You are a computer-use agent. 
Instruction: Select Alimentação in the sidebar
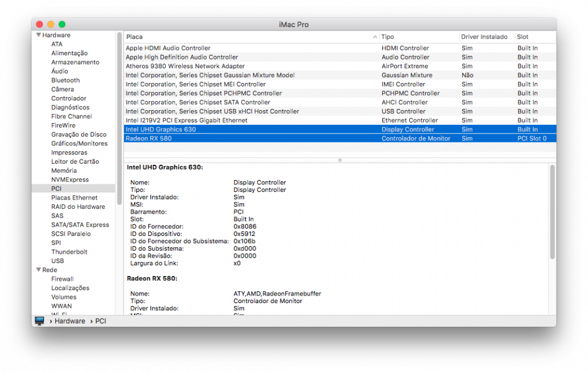(x=69, y=53)
